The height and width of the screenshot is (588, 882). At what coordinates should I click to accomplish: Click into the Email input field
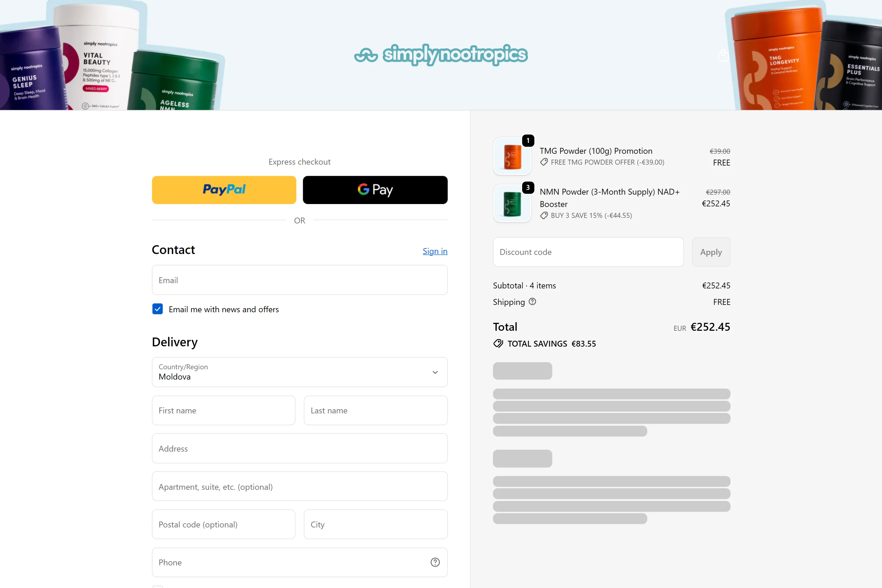coord(299,280)
